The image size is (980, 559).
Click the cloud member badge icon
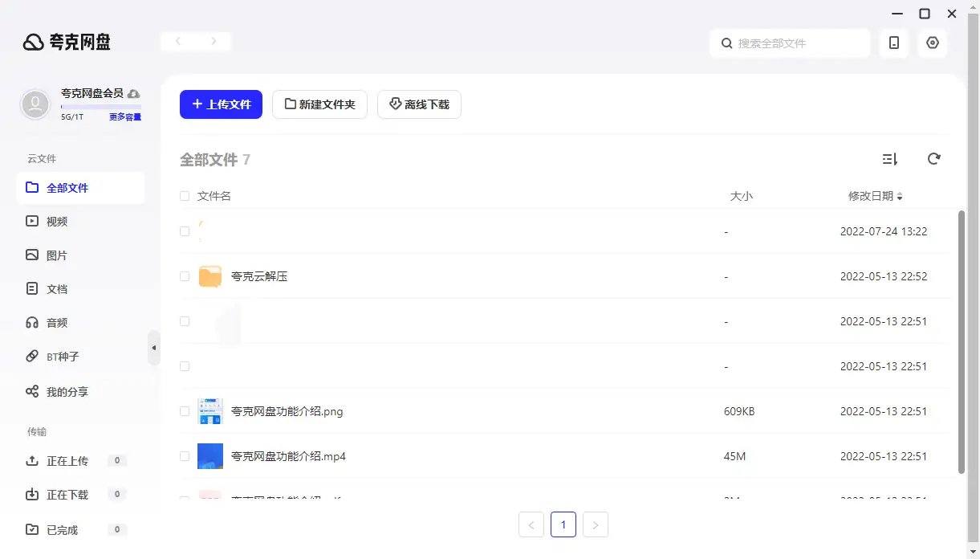pos(134,94)
